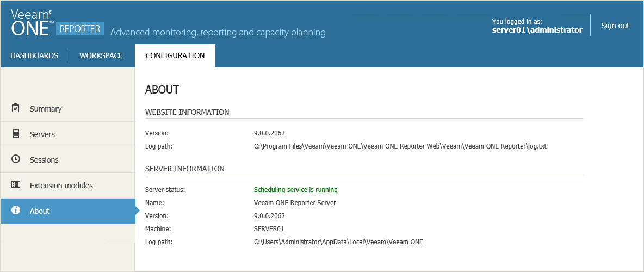Sign out of Veeam ONE Reporter
The image size is (644, 272).
tap(615, 26)
